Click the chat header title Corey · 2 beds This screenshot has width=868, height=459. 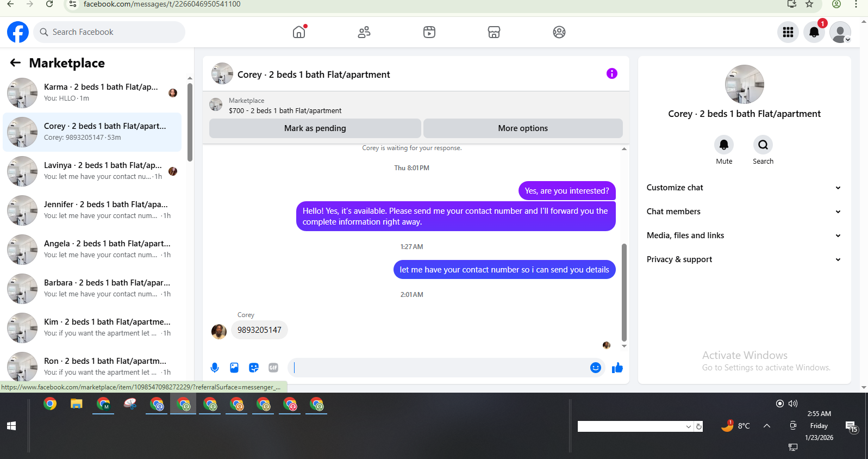314,75
